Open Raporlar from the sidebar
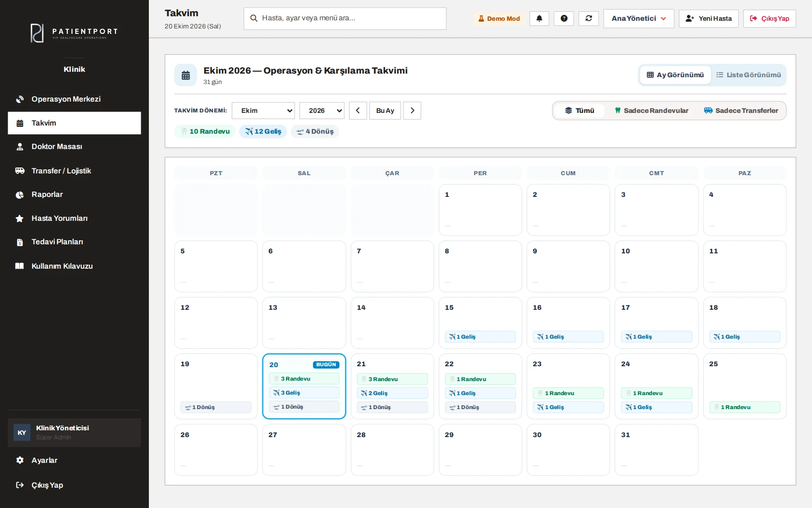This screenshot has width=812, height=508. 74,195
